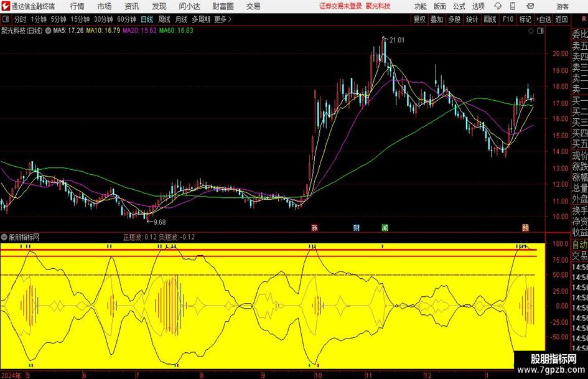Click the 9.68 low price label

click(159, 222)
